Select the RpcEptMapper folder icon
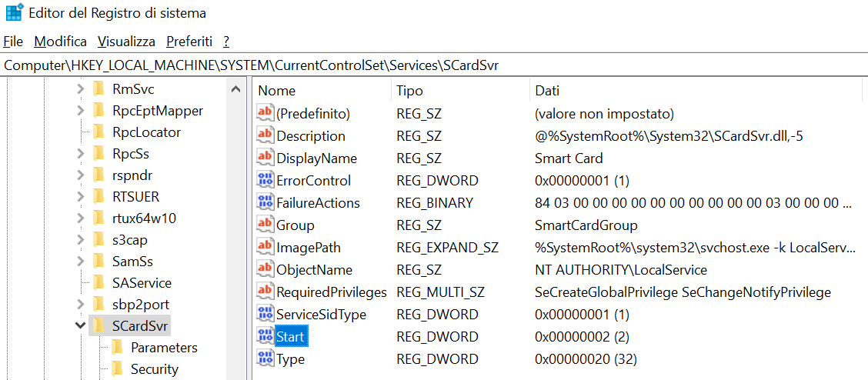Image resolution: width=868 pixels, height=380 pixels. pyautogui.click(x=98, y=111)
